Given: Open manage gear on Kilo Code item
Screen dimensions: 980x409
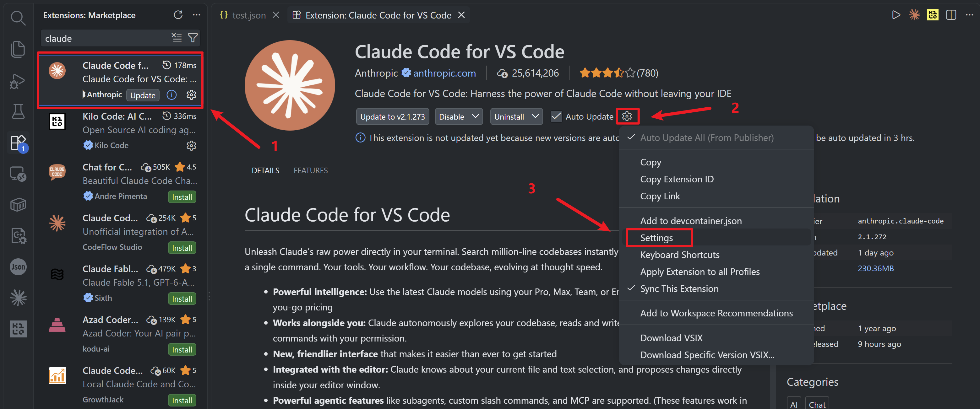Looking at the screenshot, I should pyautogui.click(x=191, y=145).
